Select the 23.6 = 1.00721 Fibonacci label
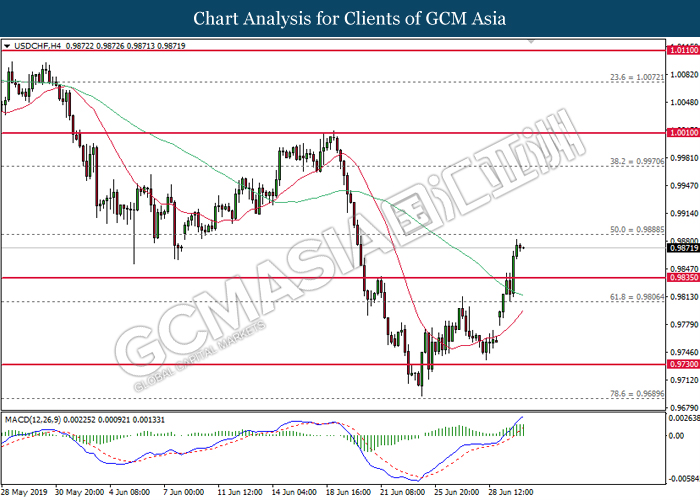Screen dimensions: 700x500 point(637,77)
